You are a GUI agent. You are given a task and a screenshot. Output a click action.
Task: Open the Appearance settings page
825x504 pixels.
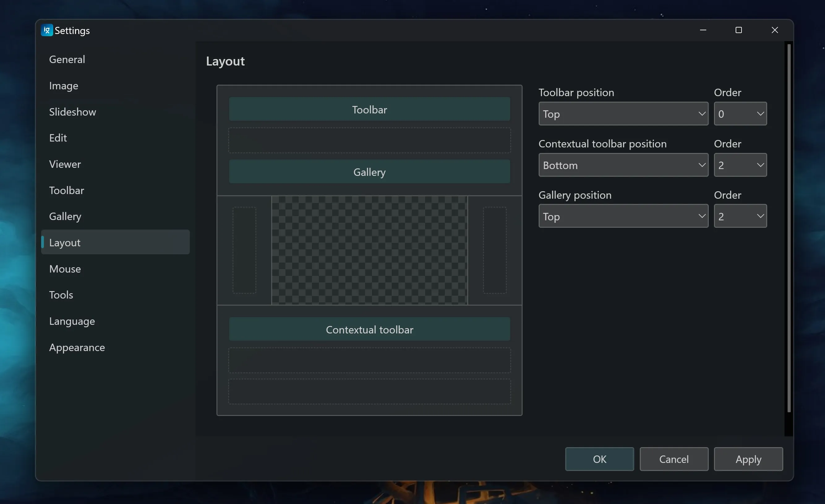coord(77,347)
